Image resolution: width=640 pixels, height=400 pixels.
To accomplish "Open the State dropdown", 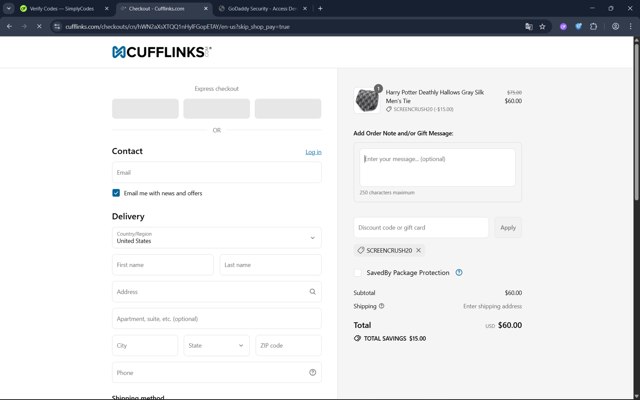I will 216,345.
